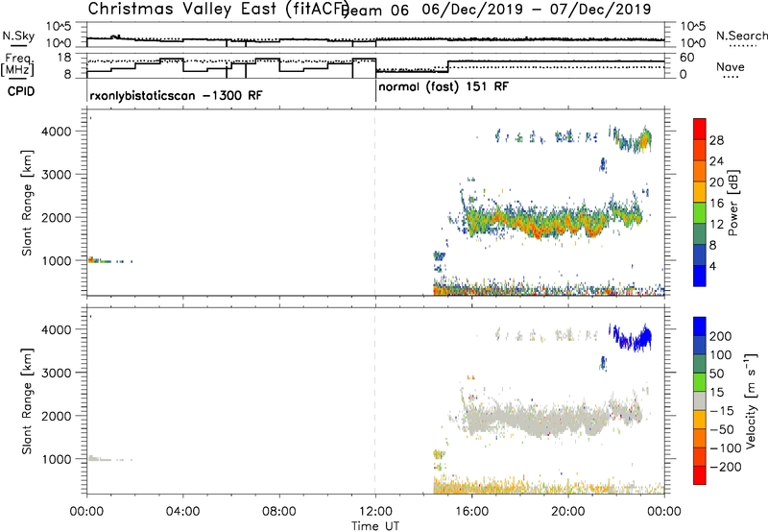This screenshot has height=532, width=768.
Task: Click the '12:00' time axis label
Action: tap(375, 512)
